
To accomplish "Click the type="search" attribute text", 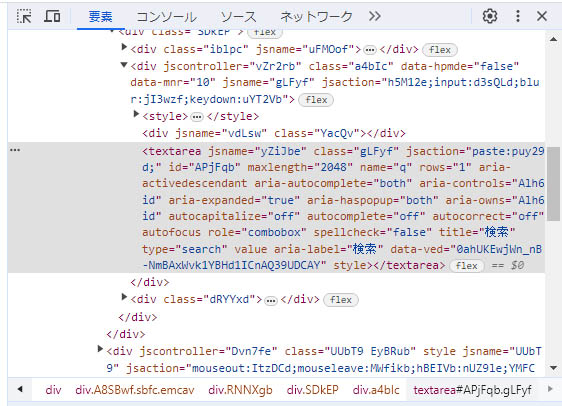I will tap(185, 249).
